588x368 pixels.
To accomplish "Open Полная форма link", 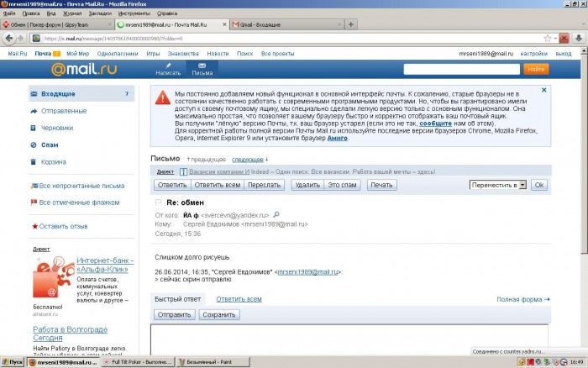I will [523, 299].
